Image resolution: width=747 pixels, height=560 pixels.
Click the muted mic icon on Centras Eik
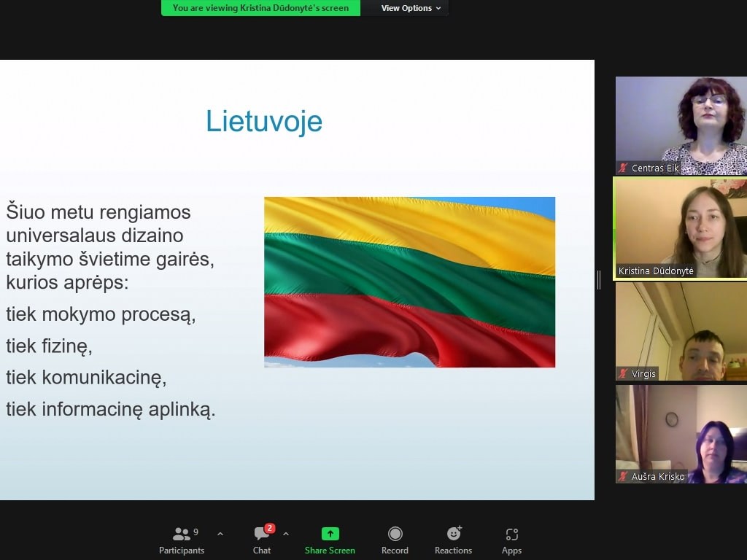click(623, 168)
